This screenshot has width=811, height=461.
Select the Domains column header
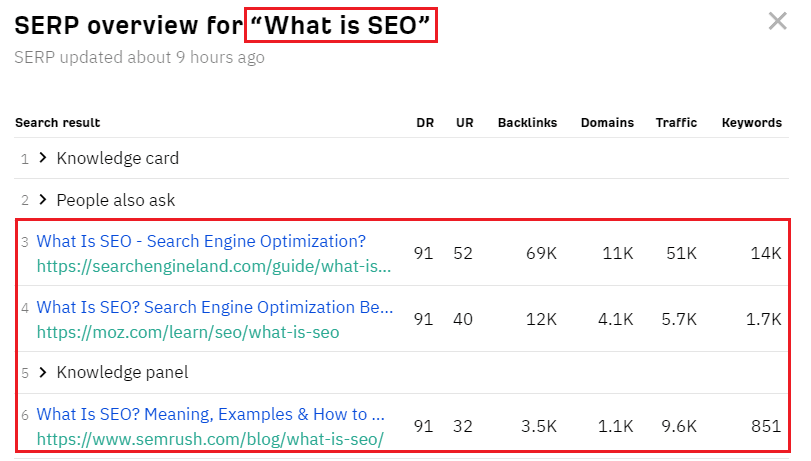(607, 123)
